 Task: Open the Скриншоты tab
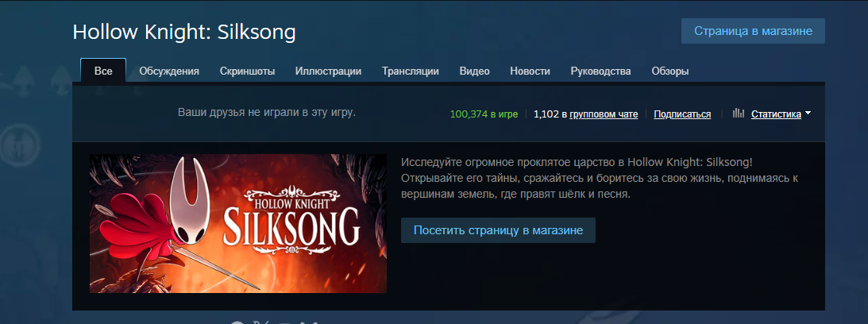(x=248, y=71)
